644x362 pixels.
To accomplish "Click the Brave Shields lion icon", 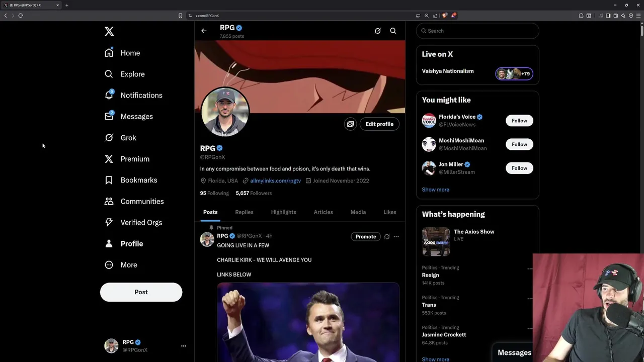I will pos(444,16).
